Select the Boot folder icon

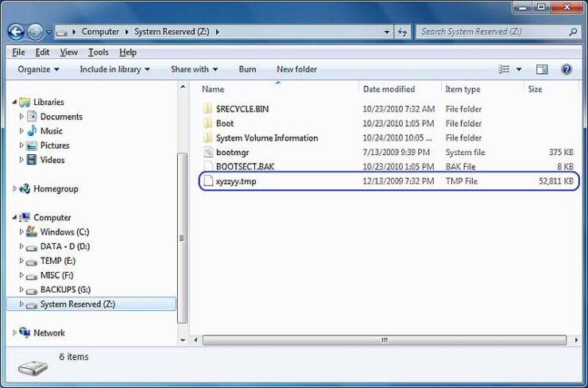point(207,123)
